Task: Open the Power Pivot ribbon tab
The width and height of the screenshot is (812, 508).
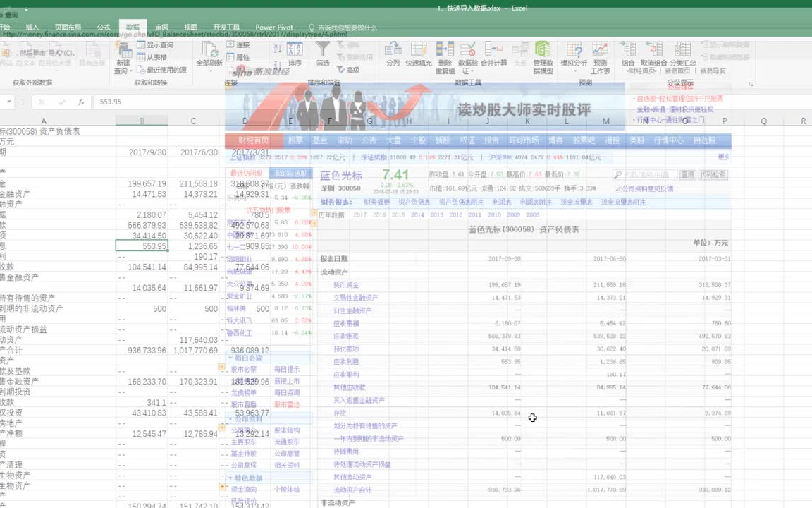Action: [x=273, y=27]
